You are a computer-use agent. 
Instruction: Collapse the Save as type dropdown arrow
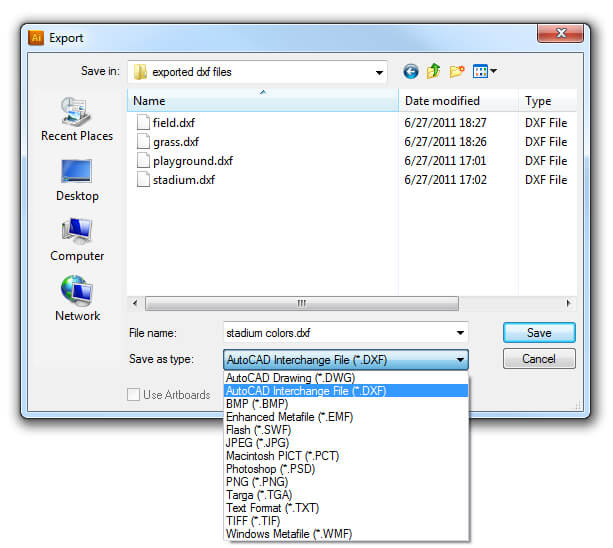click(x=460, y=360)
